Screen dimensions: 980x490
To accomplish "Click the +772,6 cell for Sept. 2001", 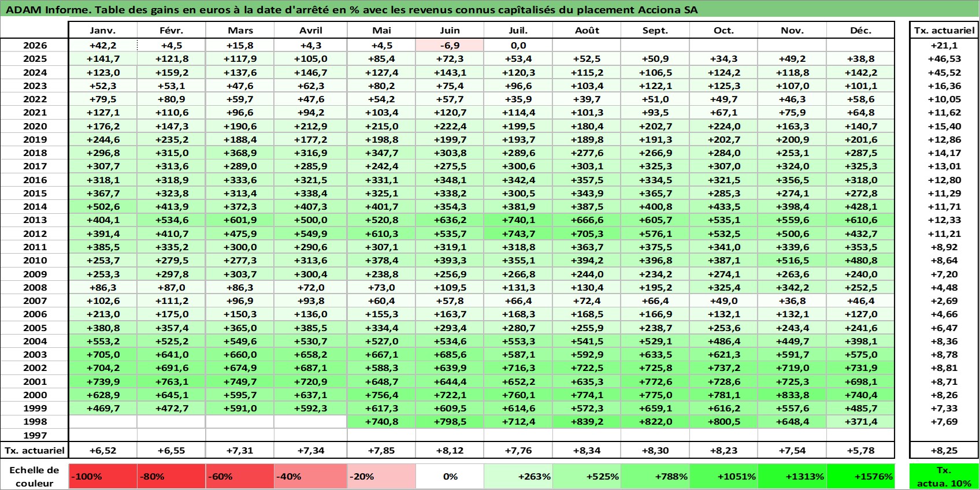I will (655, 381).
